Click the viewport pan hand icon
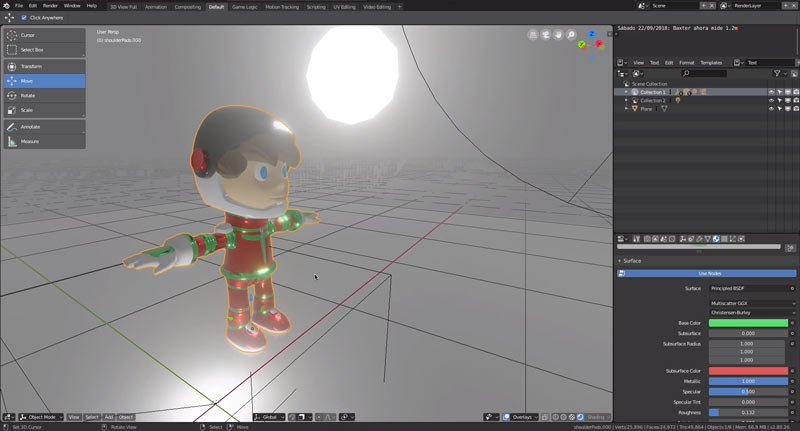The width and height of the screenshot is (800, 431). click(x=558, y=35)
